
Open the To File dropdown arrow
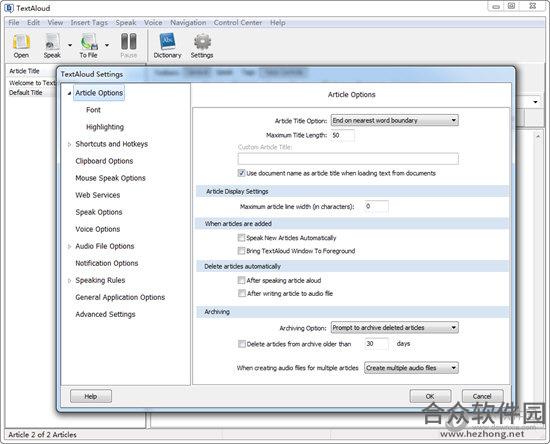coord(107,45)
